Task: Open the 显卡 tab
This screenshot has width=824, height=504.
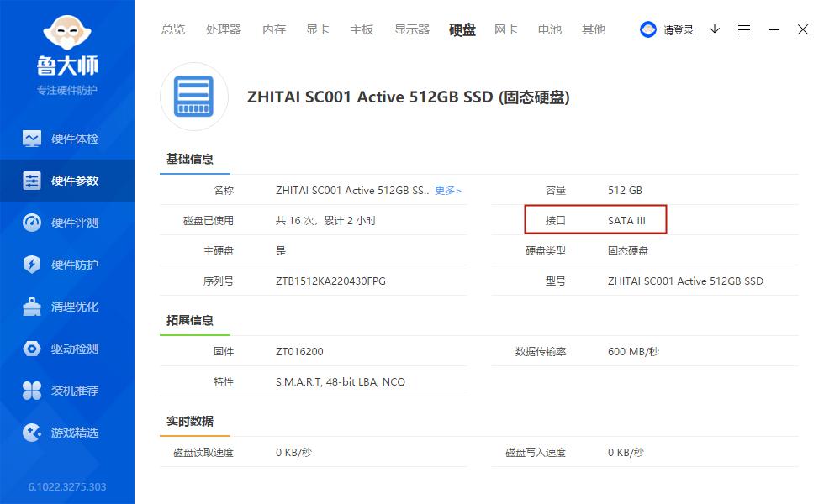Action: point(317,29)
